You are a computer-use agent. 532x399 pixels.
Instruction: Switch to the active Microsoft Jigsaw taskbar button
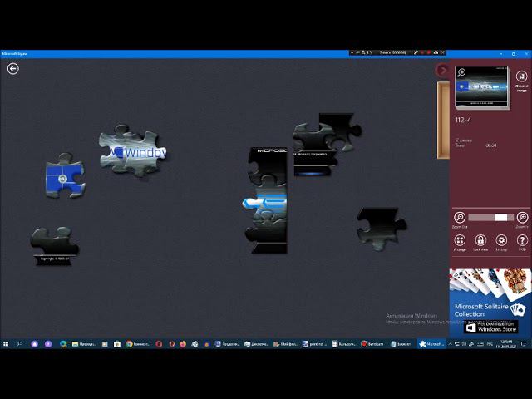[x=431, y=344]
